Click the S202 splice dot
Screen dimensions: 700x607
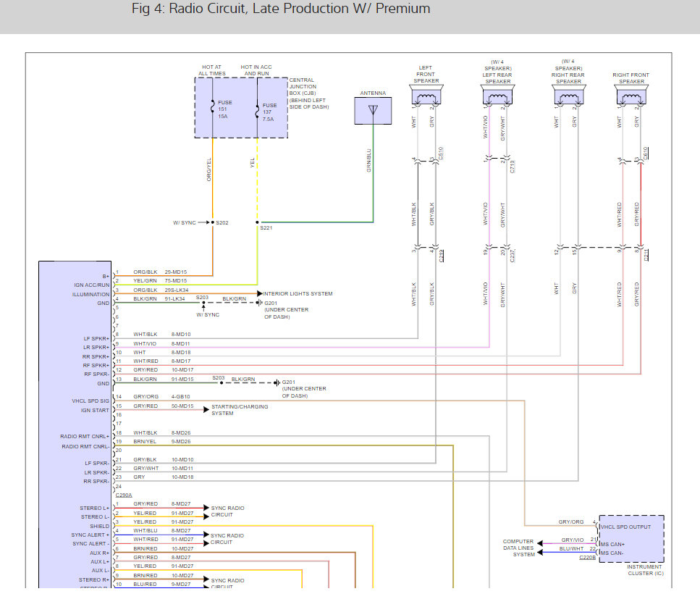(213, 222)
